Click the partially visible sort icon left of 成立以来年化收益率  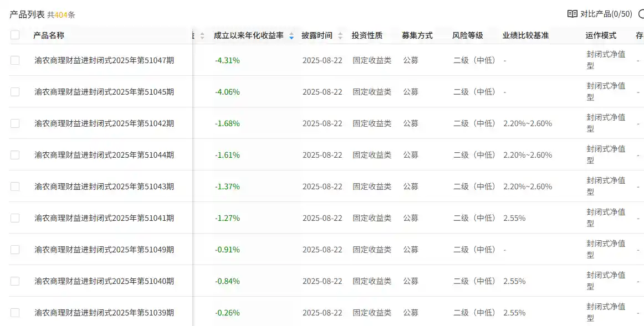202,34
